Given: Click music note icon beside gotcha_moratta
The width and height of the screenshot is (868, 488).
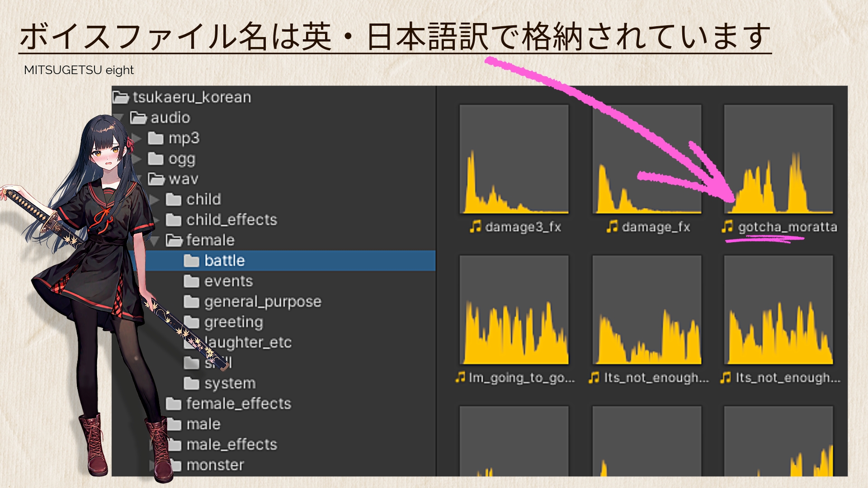Looking at the screenshot, I should click(727, 226).
